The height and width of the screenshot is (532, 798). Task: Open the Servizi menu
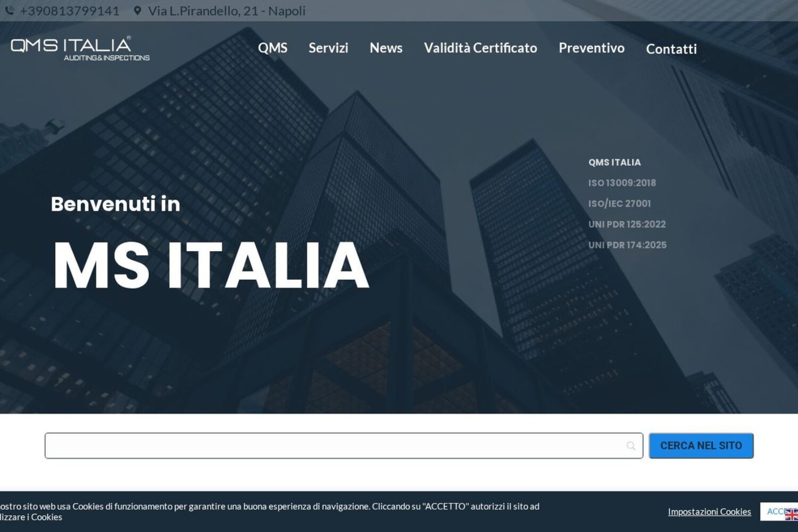328,48
